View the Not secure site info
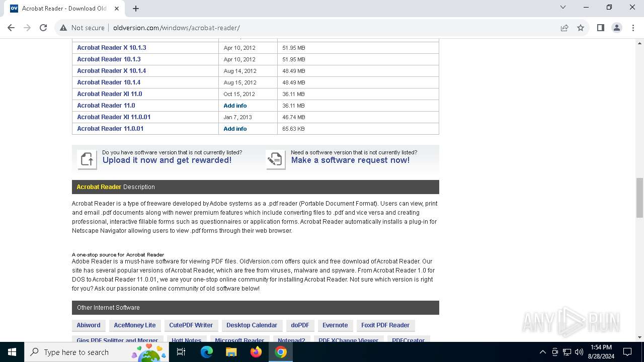 82,28
